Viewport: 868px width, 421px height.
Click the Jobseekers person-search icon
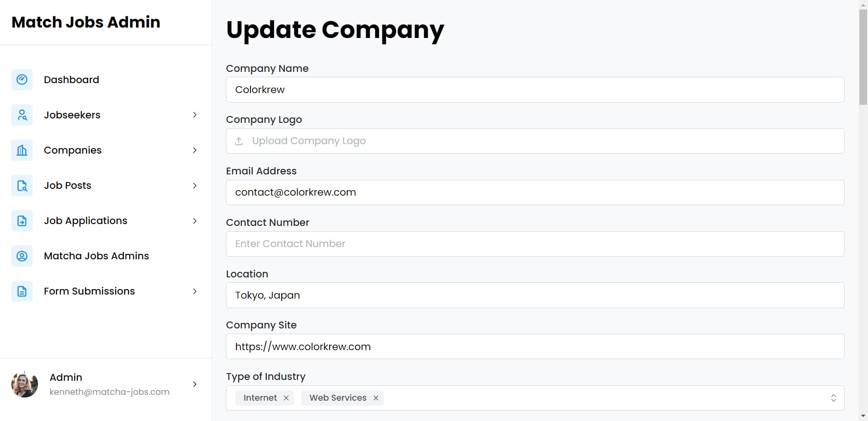[x=22, y=115]
